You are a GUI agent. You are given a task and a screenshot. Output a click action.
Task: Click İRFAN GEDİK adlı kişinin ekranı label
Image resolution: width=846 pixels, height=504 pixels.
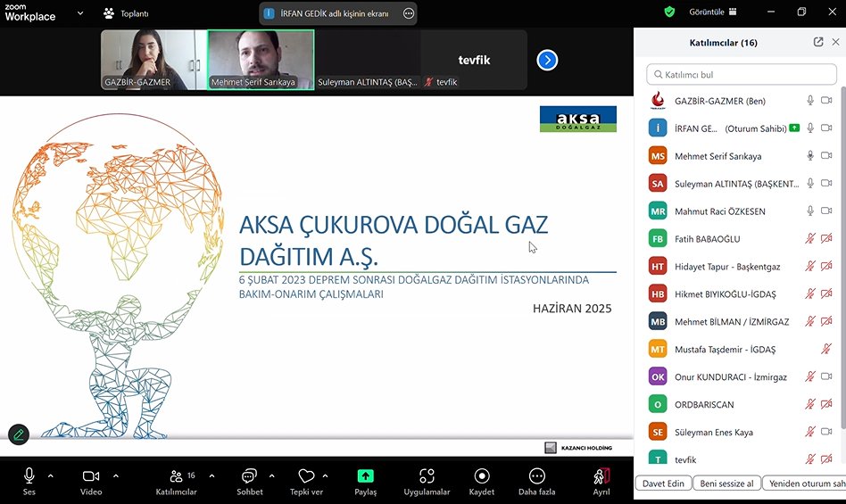tap(334, 13)
